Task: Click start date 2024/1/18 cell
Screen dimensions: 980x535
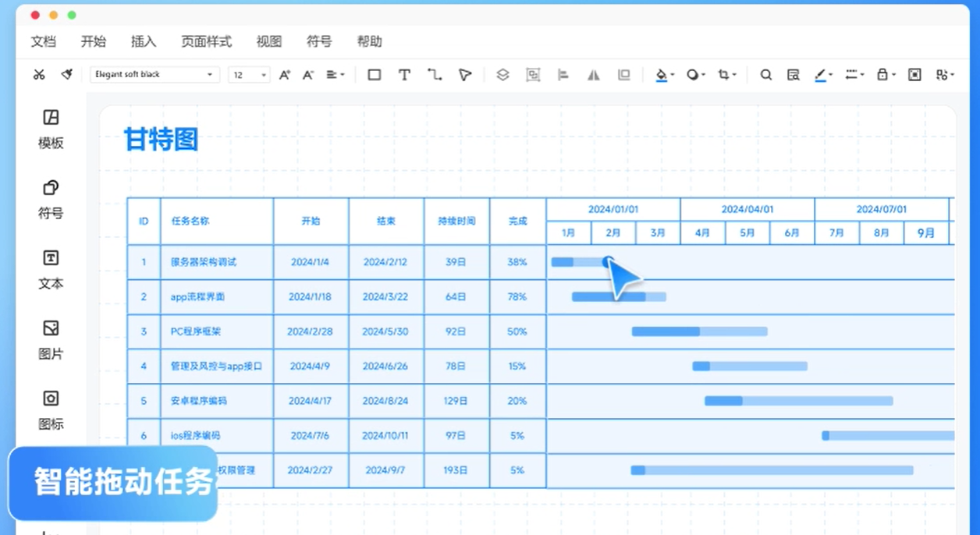Action: (310, 297)
